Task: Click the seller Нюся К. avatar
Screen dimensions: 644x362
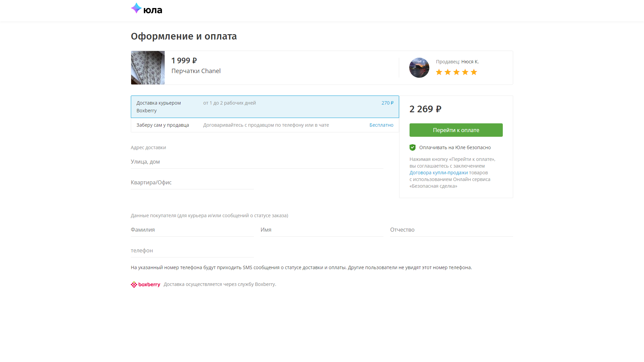Action: [419, 68]
